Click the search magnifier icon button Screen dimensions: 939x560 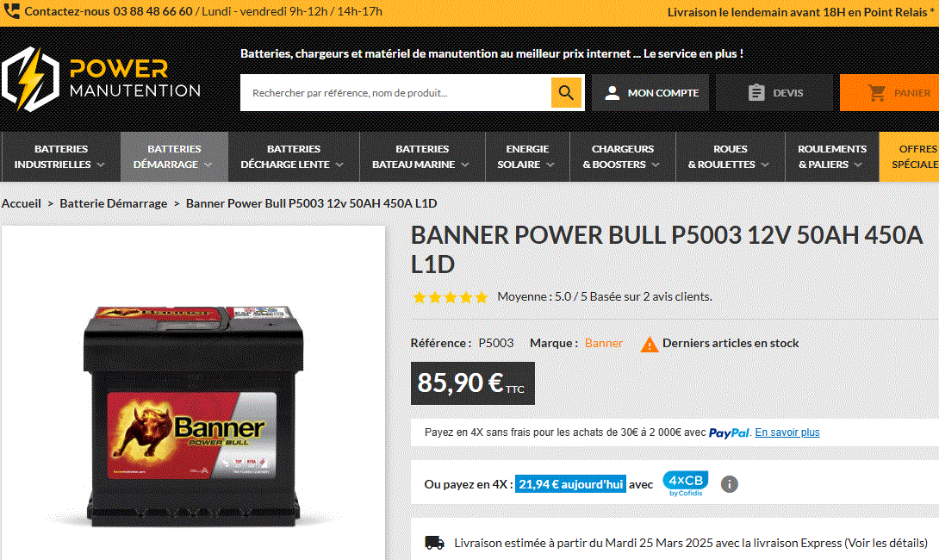point(566,92)
